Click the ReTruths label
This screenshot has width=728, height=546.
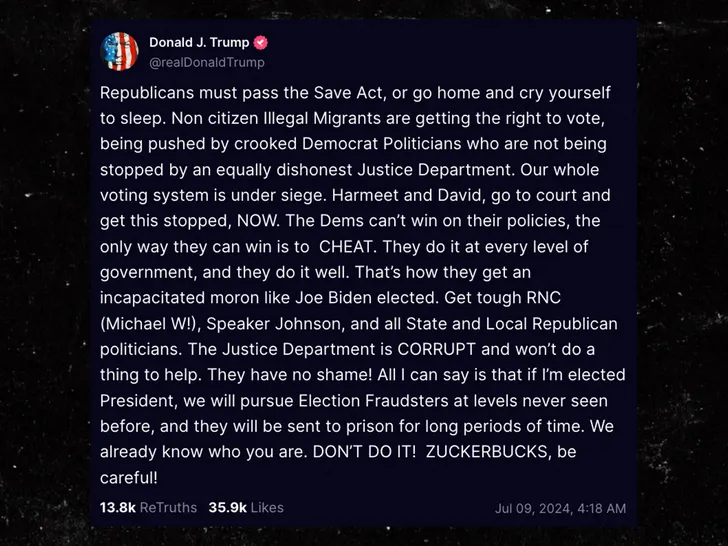(x=168, y=507)
